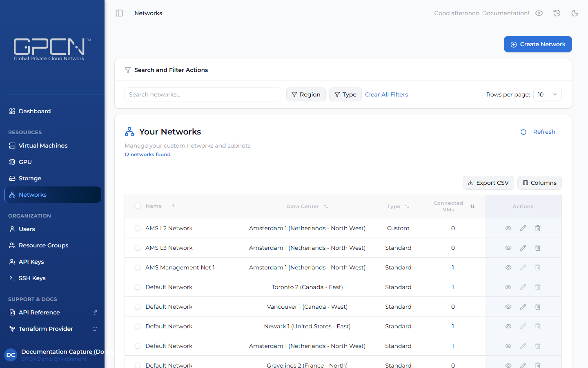
Task: Select the AMS L3 Network row radio
Action: click(x=138, y=248)
